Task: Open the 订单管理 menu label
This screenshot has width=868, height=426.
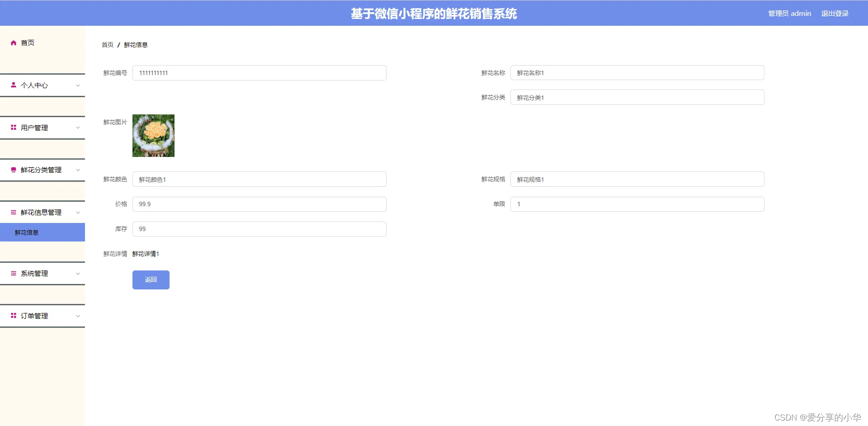Action: point(34,316)
